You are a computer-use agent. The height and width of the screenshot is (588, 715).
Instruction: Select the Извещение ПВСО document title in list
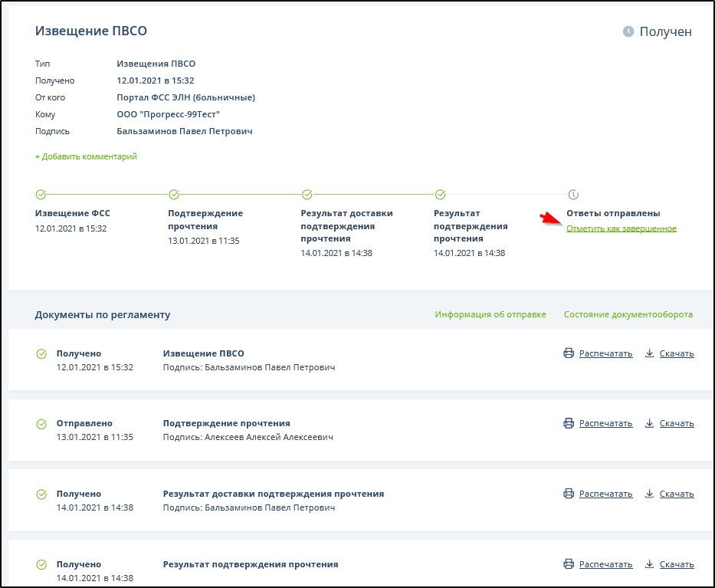204,353
